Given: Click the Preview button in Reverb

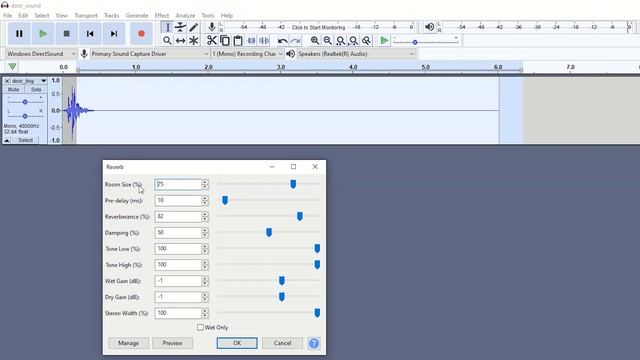Looking at the screenshot, I should pos(172,343).
